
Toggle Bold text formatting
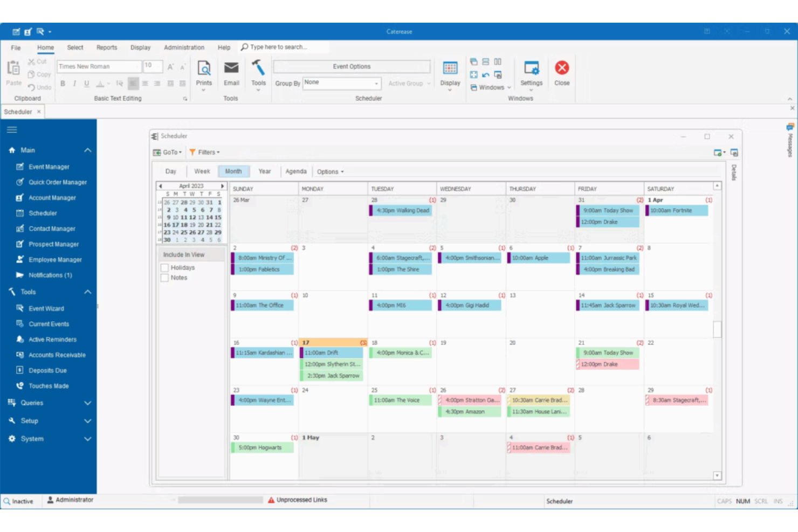click(63, 84)
